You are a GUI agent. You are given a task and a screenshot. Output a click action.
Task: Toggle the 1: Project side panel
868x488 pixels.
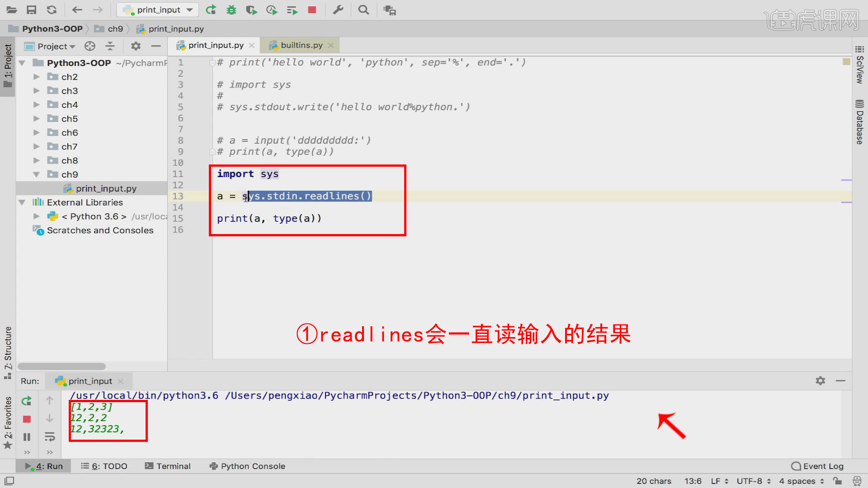8,66
